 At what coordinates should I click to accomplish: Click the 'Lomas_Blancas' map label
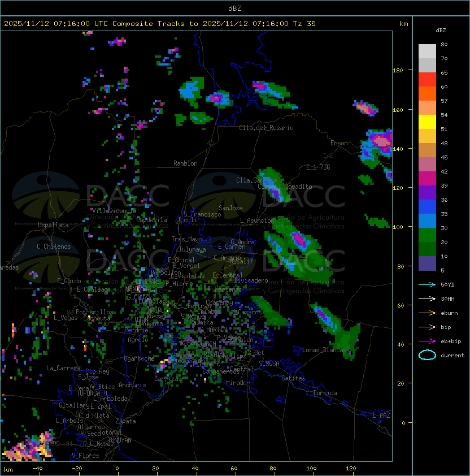click(324, 350)
